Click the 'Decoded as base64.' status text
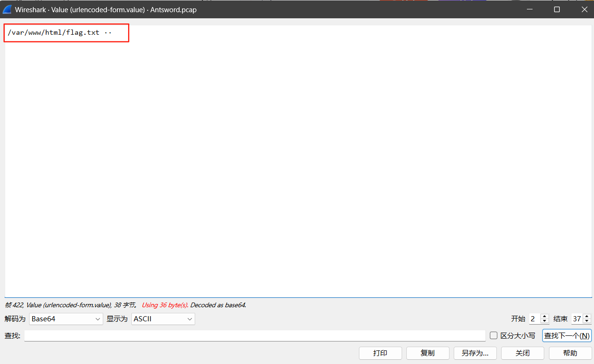 coord(218,305)
